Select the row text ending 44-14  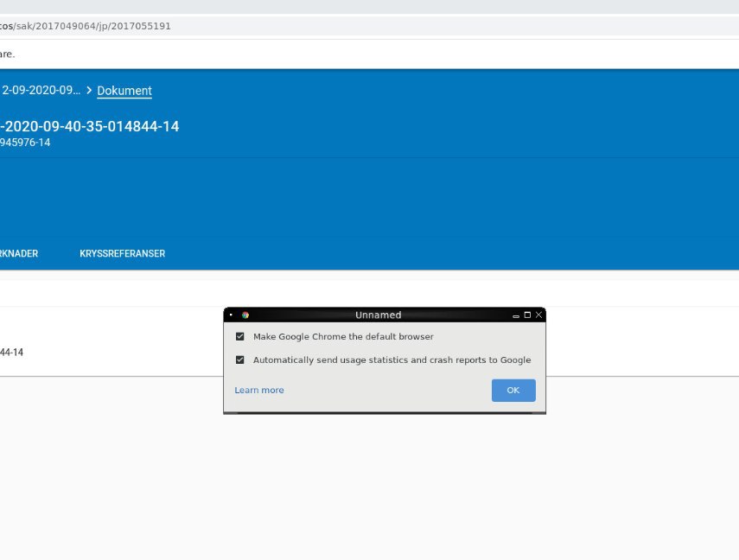click(x=11, y=352)
